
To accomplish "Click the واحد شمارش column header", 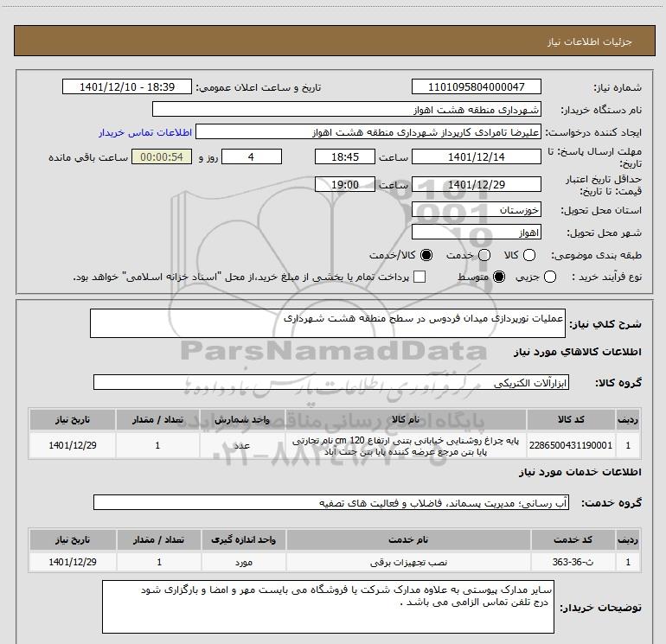I will [241, 419].
